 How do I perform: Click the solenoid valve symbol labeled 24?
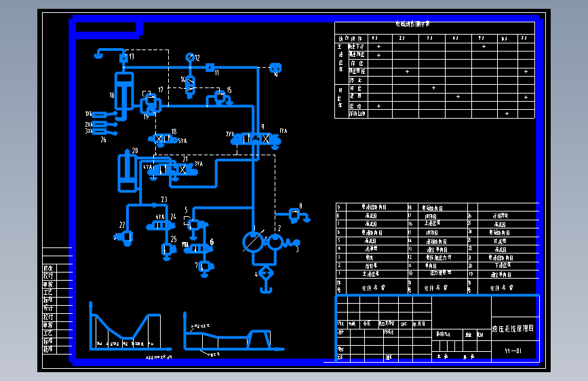tap(161, 226)
